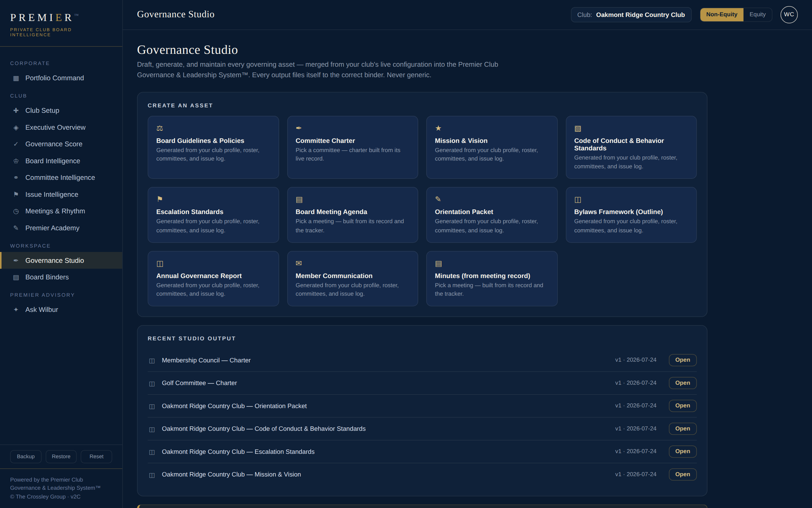Screen dimensions: 812x508
Task: Open the Mission & Vision output row
Action: tap(682, 474)
